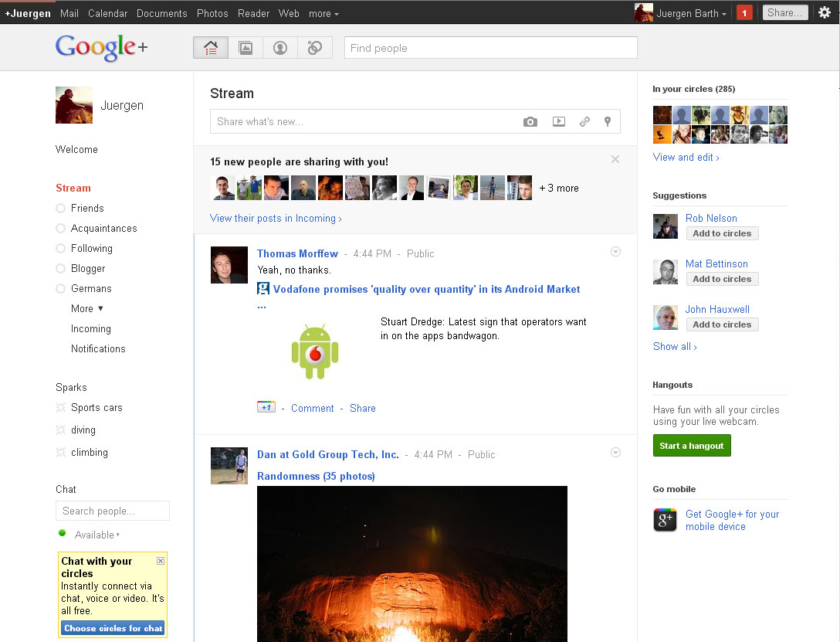Screen dimensions: 840x642
Task: Start a hangout
Action: coord(692,445)
